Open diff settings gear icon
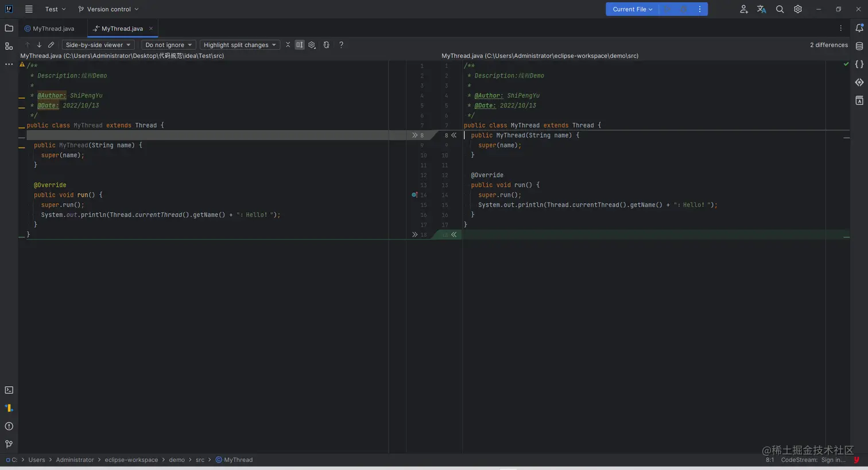868x470 pixels. 312,45
